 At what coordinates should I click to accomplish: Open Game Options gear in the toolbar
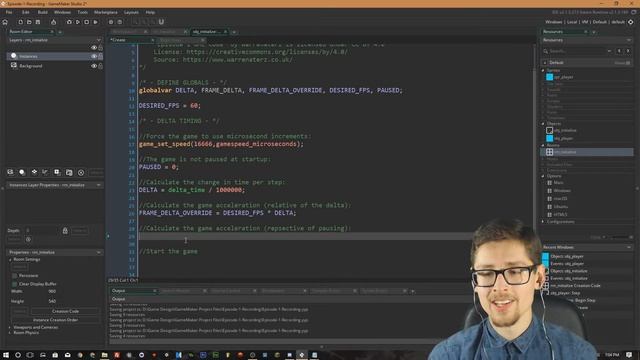(x=111, y=22)
